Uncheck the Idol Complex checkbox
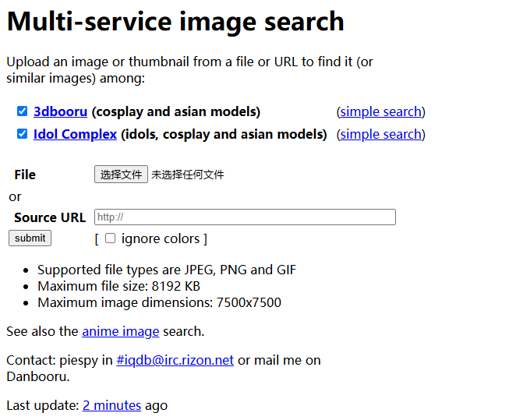The width and height of the screenshot is (509, 420). [x=22, y=134]
